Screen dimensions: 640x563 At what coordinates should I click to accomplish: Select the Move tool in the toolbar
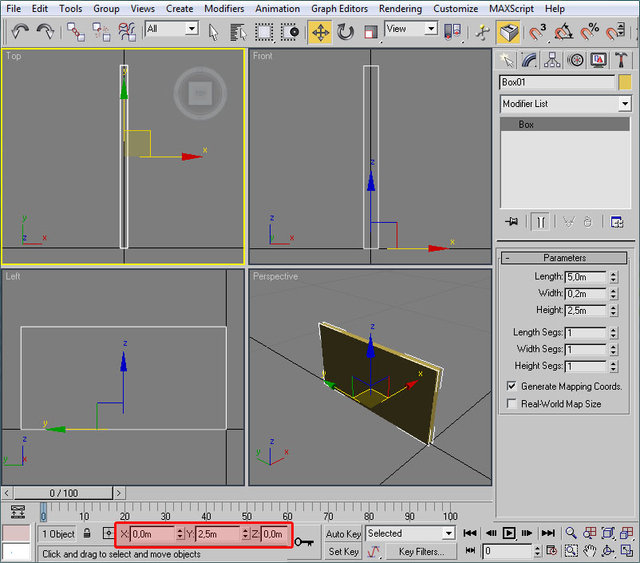(x=320, y=32)
